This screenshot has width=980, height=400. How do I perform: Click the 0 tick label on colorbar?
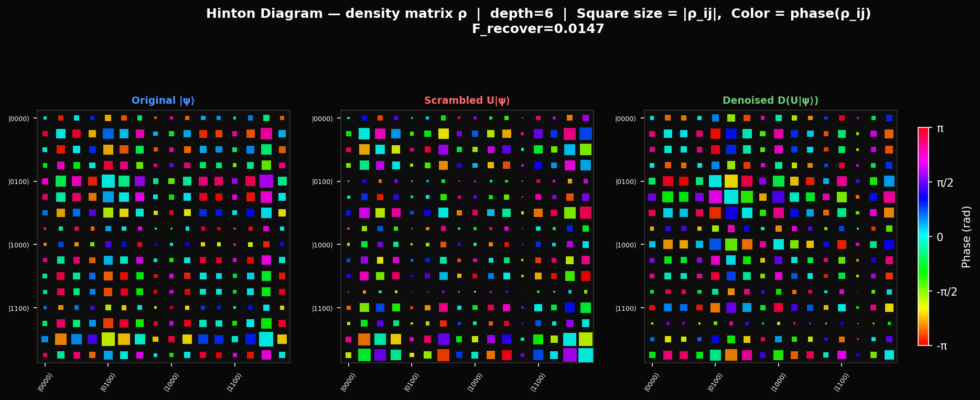(940, 237)
